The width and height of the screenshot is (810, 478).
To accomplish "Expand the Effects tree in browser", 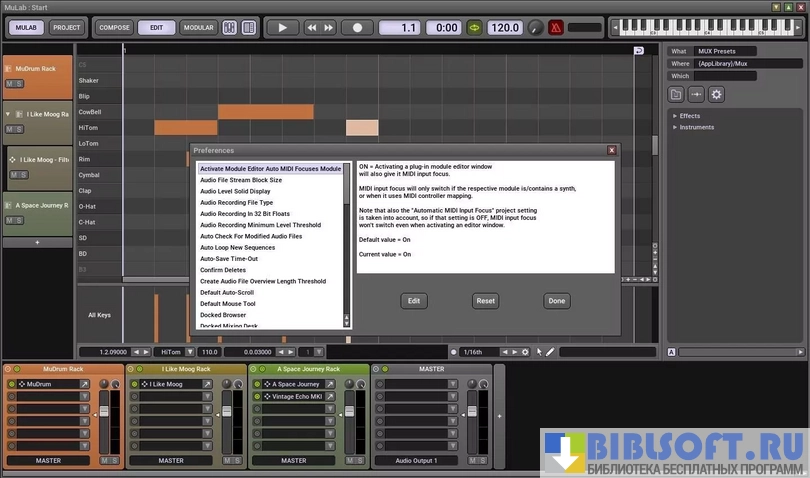I will tap(675, 116).
